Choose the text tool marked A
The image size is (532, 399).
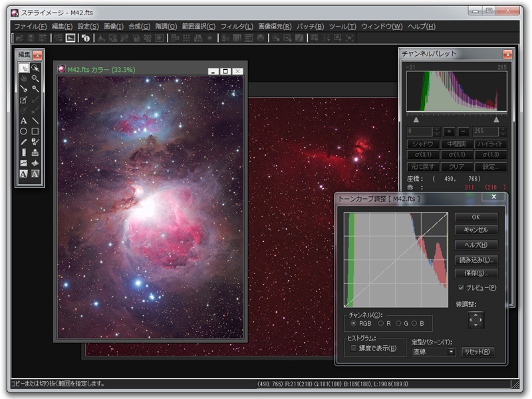[23, 120]
